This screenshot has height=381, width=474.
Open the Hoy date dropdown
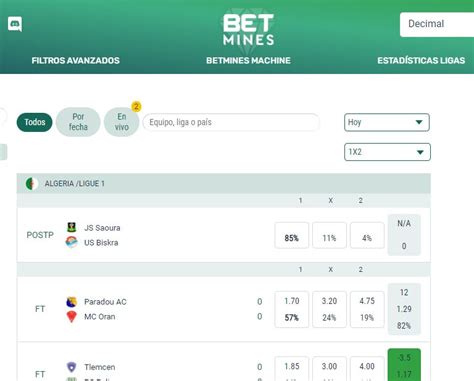[387, 122]
